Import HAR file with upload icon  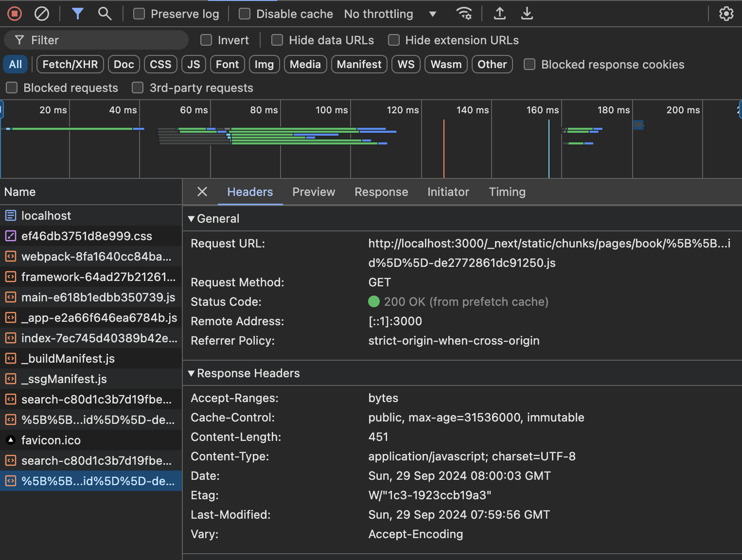[x=499, y=14]
